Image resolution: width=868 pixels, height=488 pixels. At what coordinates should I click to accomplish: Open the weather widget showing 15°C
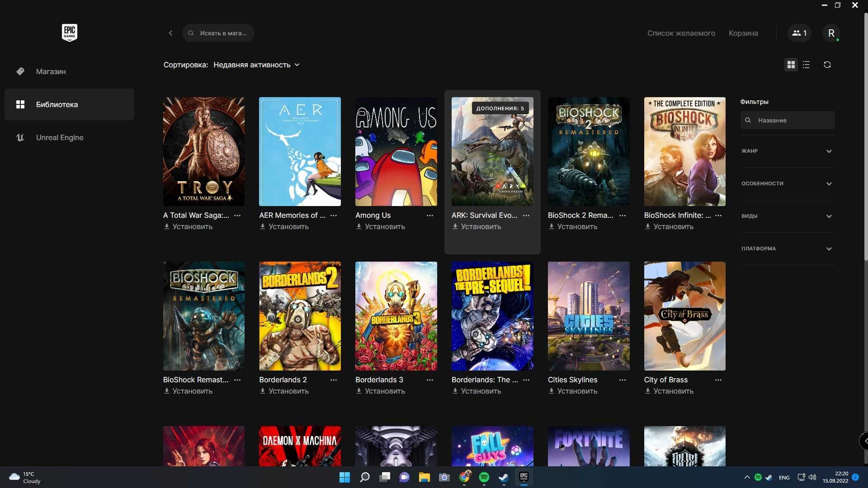click(x=25, y=477)
